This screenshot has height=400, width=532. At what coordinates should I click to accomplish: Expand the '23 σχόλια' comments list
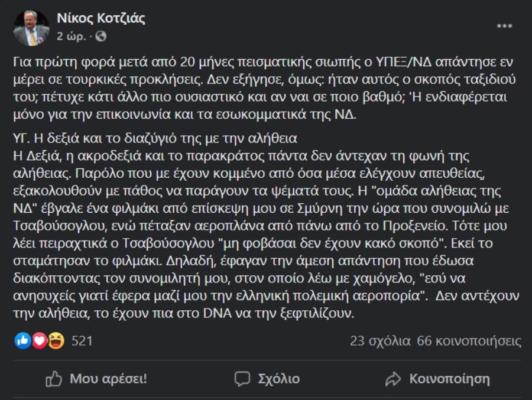[x=380, y=341]
